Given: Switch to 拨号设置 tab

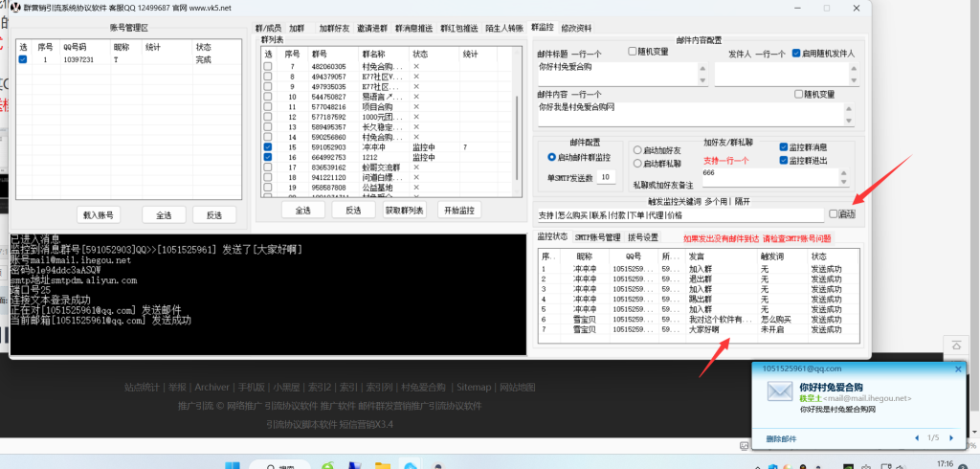Looking at the screenshot, I should (644, 237).
